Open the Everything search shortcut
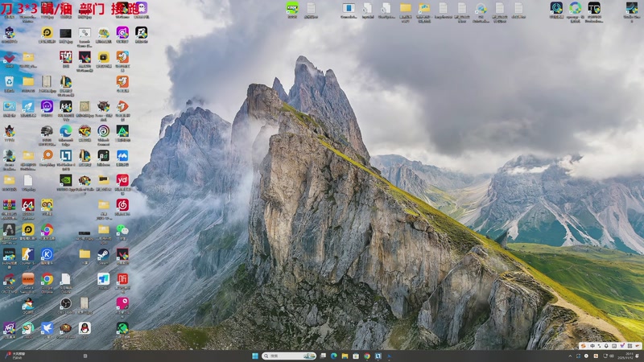 click(x=47, y=155)
